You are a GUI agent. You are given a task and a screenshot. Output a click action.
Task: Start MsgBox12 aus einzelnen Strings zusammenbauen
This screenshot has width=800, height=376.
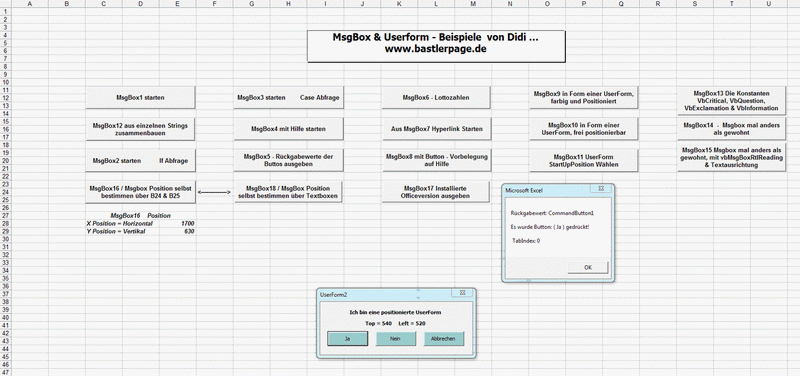140,129
